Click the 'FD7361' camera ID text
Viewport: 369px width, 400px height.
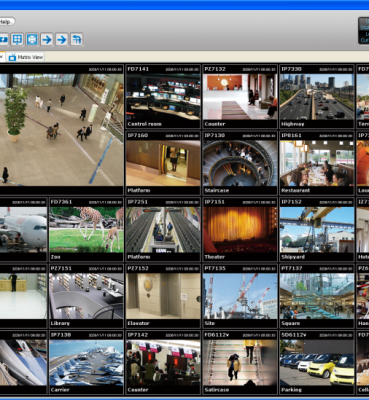pyautogui.click(x=62, y=202)
